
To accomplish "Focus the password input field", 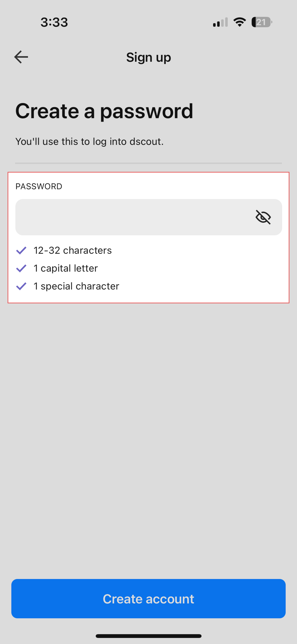I will pyautogui.click(x=149, y=217).
